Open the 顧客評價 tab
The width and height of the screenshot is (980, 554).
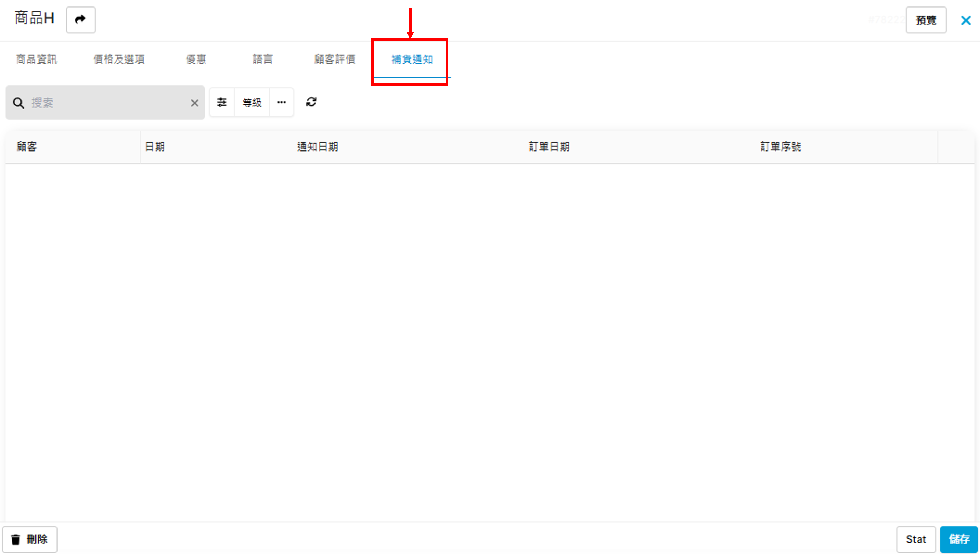[335, 59]
